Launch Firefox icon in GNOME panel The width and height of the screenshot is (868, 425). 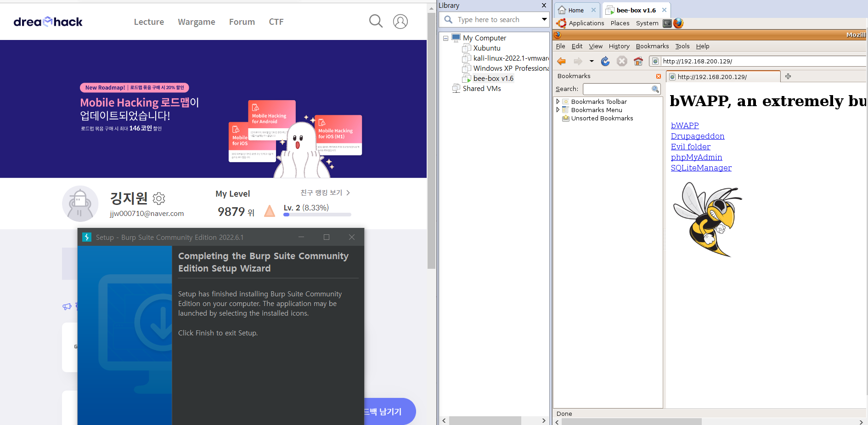click(x=678, y=23)
